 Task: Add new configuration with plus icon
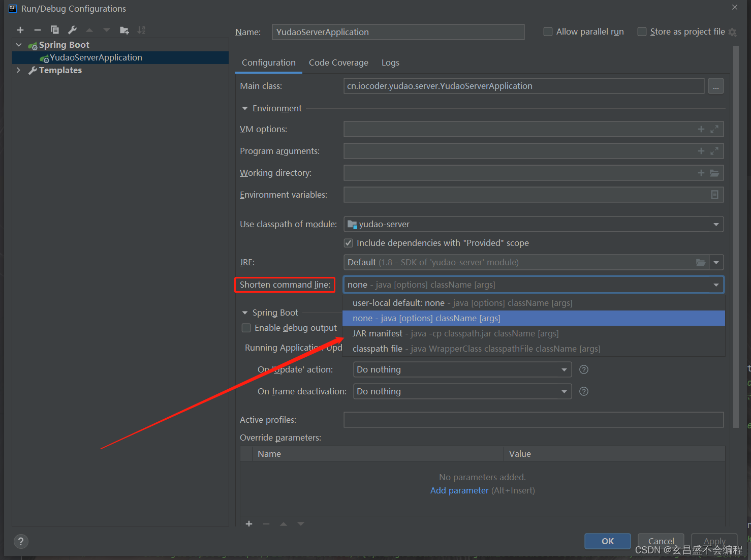click(20, 30)
